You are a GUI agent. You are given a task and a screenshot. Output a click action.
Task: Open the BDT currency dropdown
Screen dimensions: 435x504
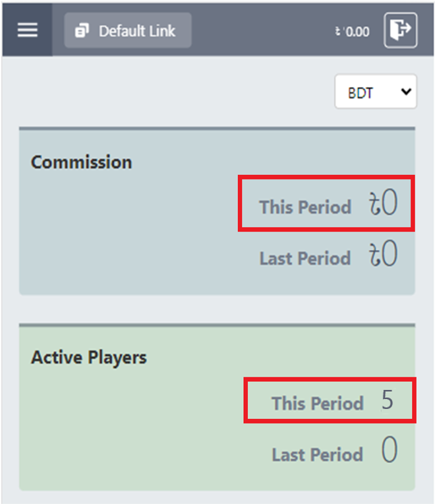coord(375,92)
